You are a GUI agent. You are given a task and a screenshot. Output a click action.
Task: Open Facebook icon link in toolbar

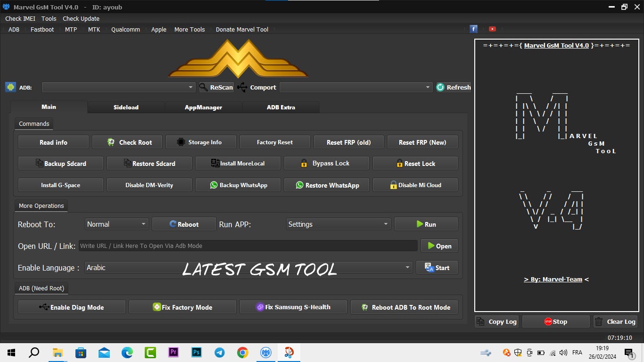(474, 29)
